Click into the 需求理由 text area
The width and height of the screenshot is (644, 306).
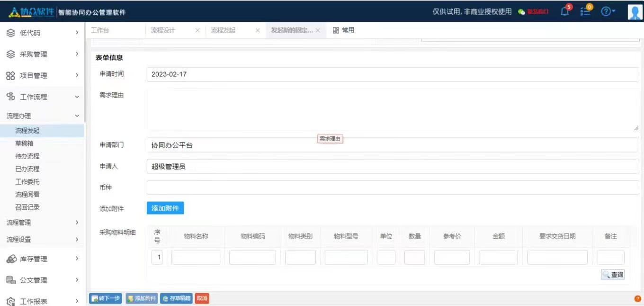point(392,109)
